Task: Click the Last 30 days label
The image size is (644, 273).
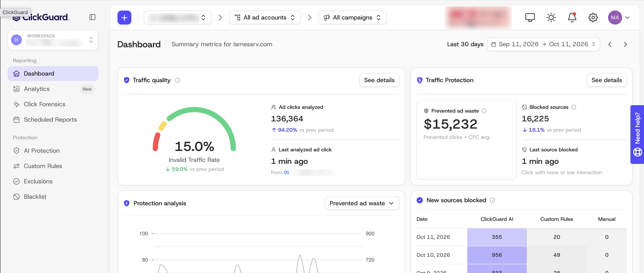Action: point(465,44)
